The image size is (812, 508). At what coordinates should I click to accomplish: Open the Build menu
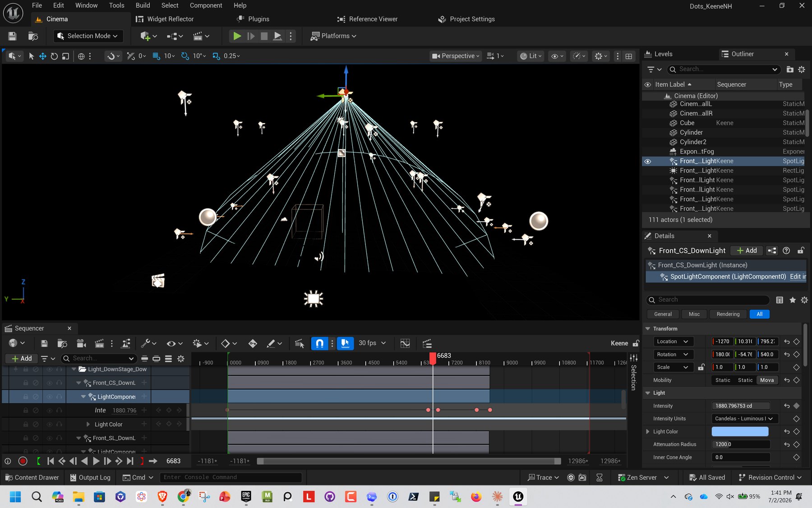[x=143, y=5]
